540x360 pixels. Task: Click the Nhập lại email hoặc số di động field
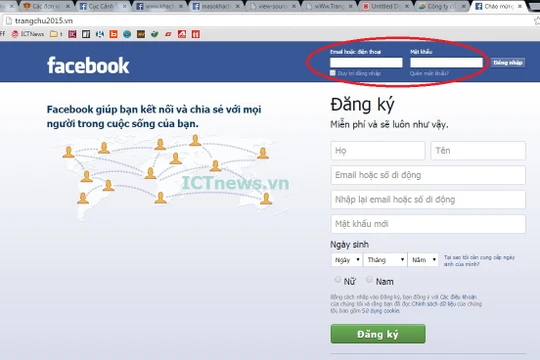[x=428, y=199]
